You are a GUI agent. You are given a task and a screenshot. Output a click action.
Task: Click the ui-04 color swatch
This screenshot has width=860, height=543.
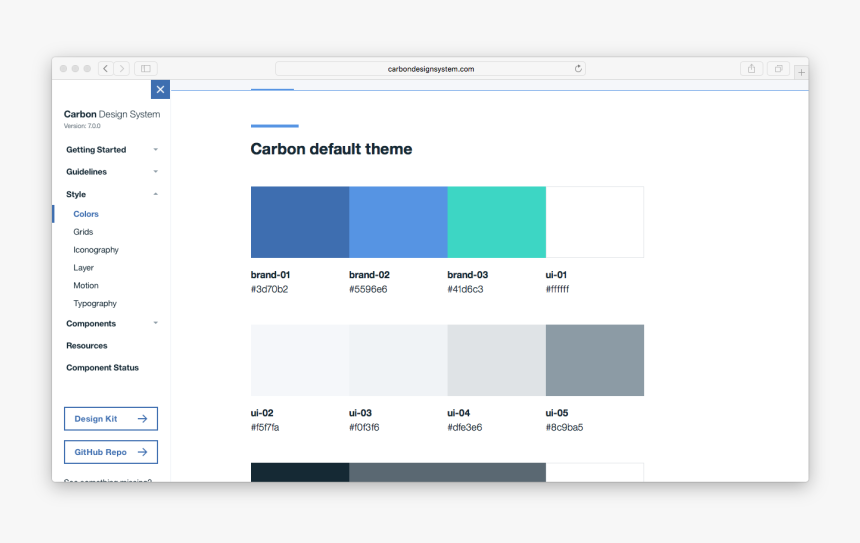click(x=496, y=360)
